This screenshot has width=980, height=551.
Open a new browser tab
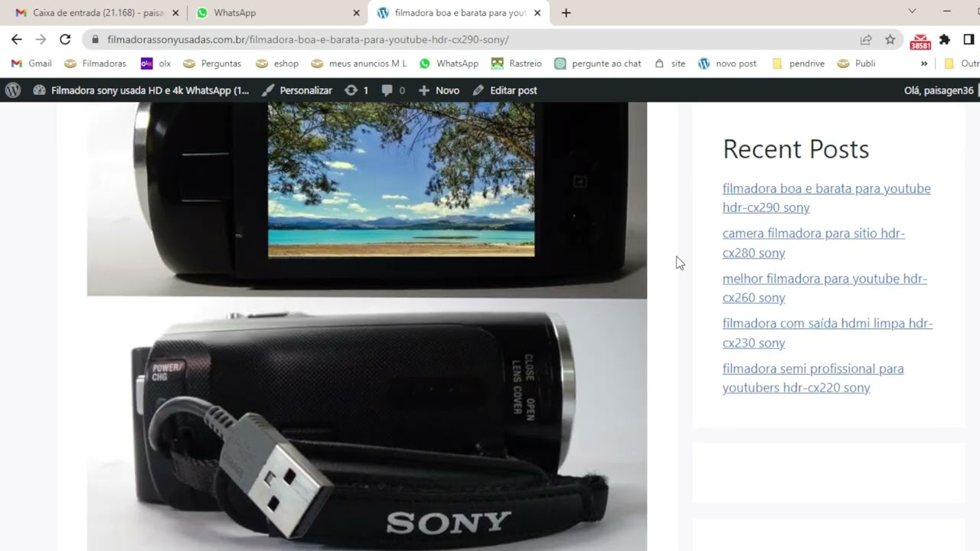tap(566, 13)
